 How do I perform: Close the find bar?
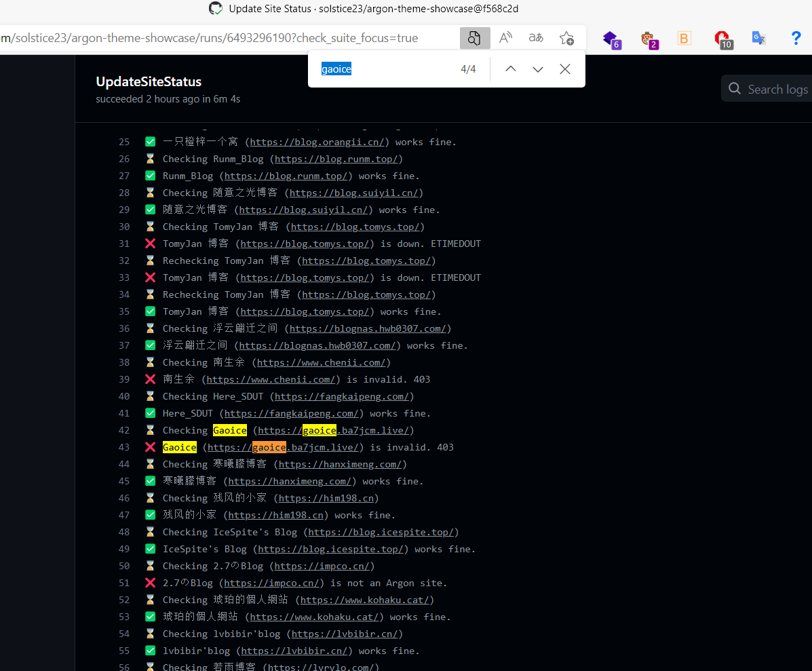point(564,69)
